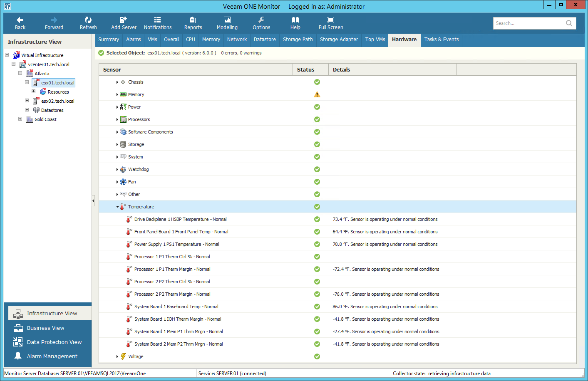The width and height of the screenshot is (588, 381).
Task: Open Notifications settings
Action: (158, 23)
